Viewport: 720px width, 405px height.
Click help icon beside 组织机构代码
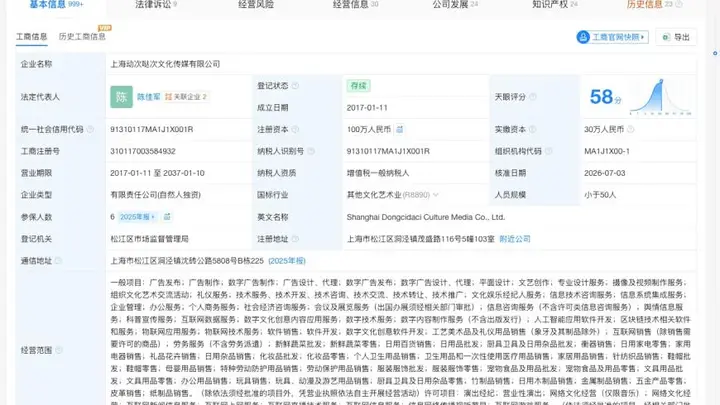click(x=548, y=151)
